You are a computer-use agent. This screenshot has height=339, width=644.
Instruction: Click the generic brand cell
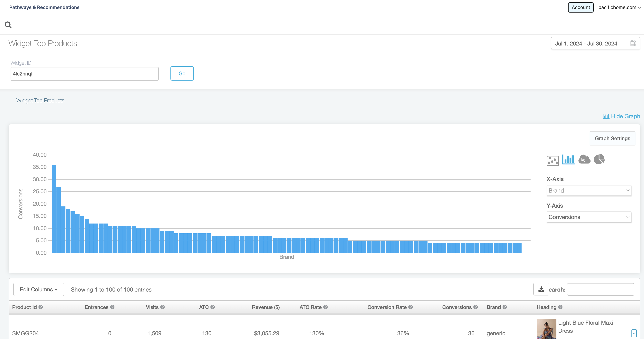click(x=496, y=333)
